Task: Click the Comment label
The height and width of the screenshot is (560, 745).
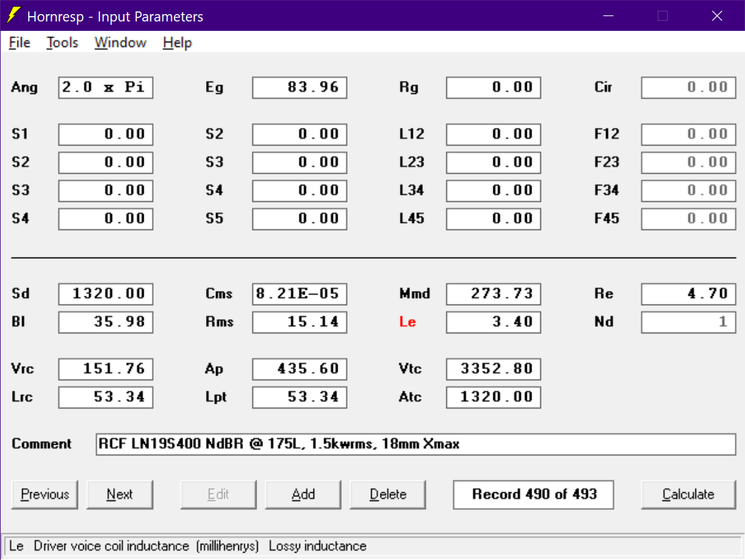Action: pos(42,444)
